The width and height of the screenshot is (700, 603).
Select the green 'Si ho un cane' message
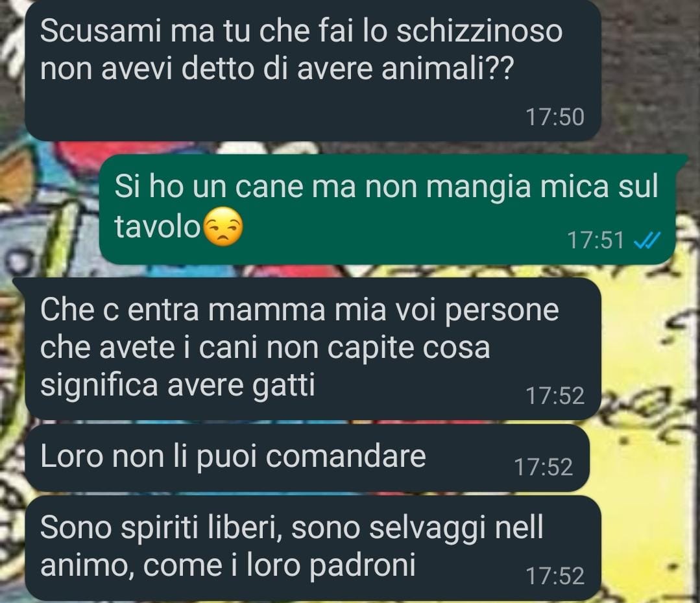pyautogui.click(x=387, y=209)
